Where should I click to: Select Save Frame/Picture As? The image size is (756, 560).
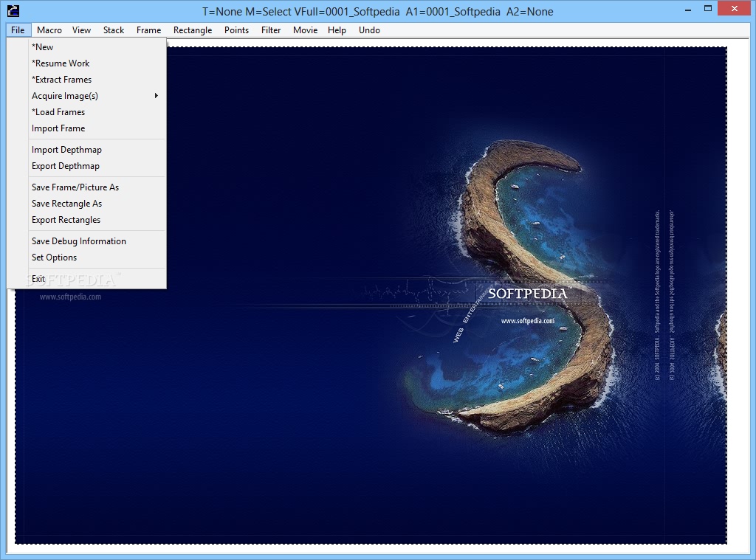click(87, 187)
